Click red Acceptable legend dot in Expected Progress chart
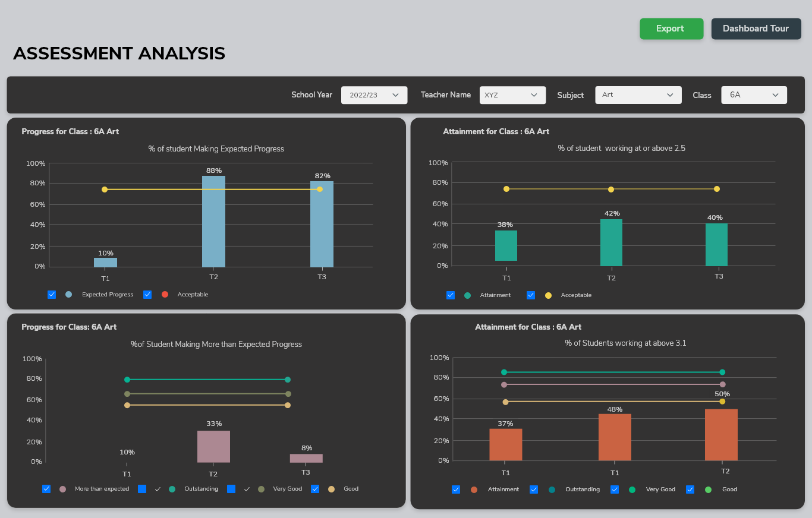The image size is (812, 518). pos(165,295)
